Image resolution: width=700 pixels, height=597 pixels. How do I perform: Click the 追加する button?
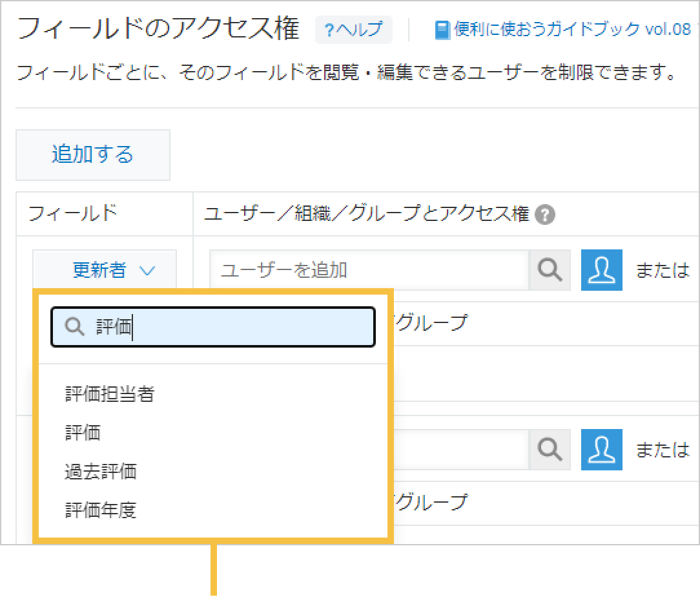[92, 154]
